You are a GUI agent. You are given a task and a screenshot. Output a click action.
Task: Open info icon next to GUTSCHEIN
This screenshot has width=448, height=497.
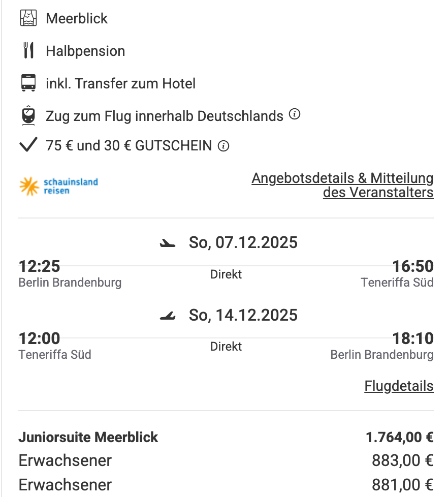coord(223,146)
